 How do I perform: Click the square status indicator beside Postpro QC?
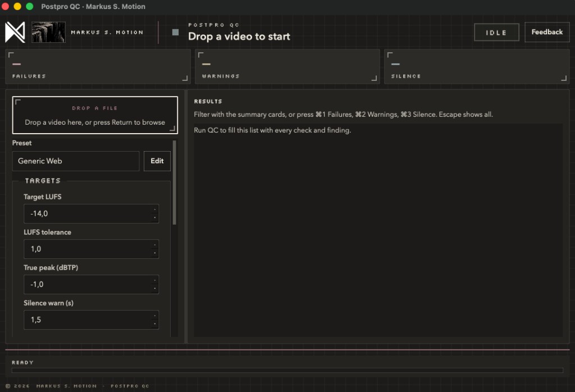pyautogui.click(x=175, y=32)
